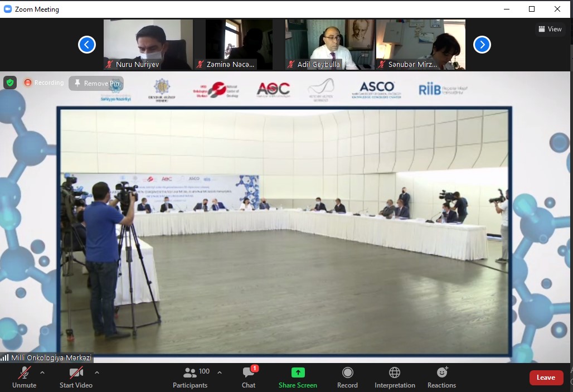573x392 pixels.
Task: Open the Interpretation globe menu
Action: coord(395,373)
